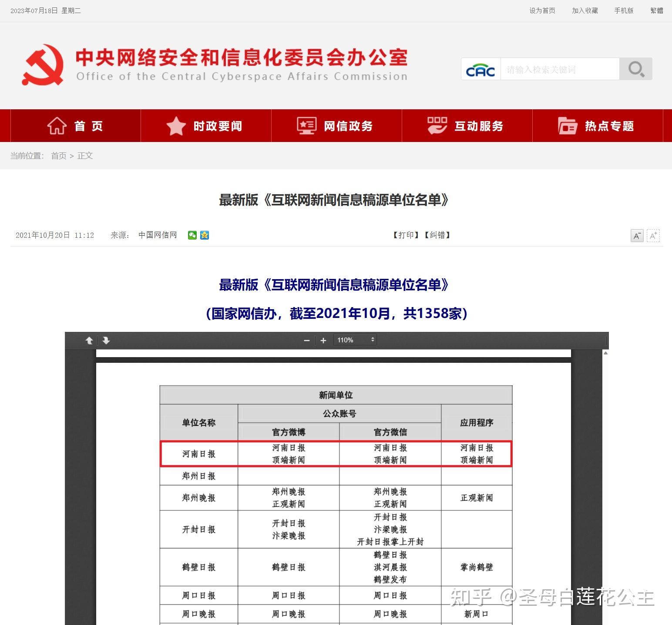Click 淇河晨报 wechat entry

click(390, 567)
